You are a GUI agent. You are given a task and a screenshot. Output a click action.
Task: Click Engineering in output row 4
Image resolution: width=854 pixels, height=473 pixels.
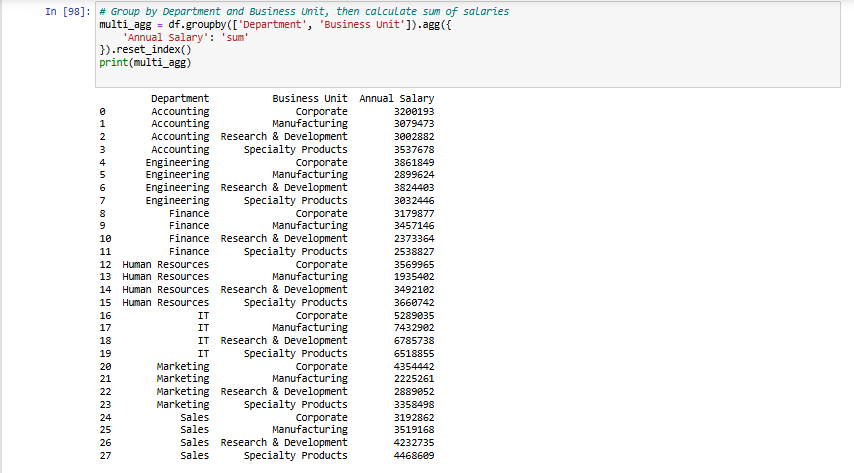(177, 163)
